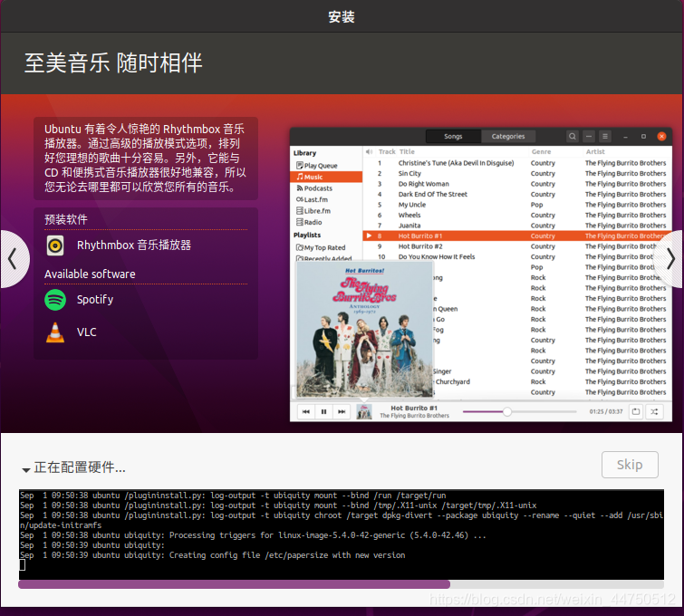Screen dimensions: 684x616
Task: Minimize the Rhythmbox window
Action: coord(625,137)
